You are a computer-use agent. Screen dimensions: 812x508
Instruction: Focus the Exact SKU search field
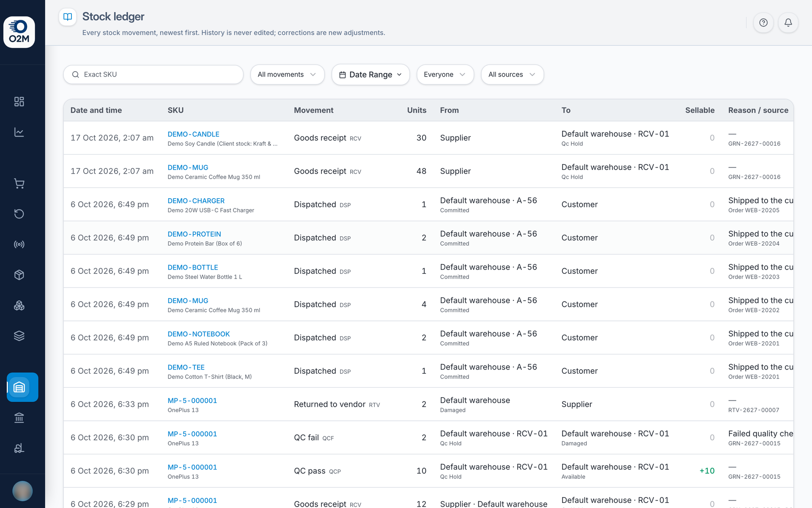(x=153, y=75)
